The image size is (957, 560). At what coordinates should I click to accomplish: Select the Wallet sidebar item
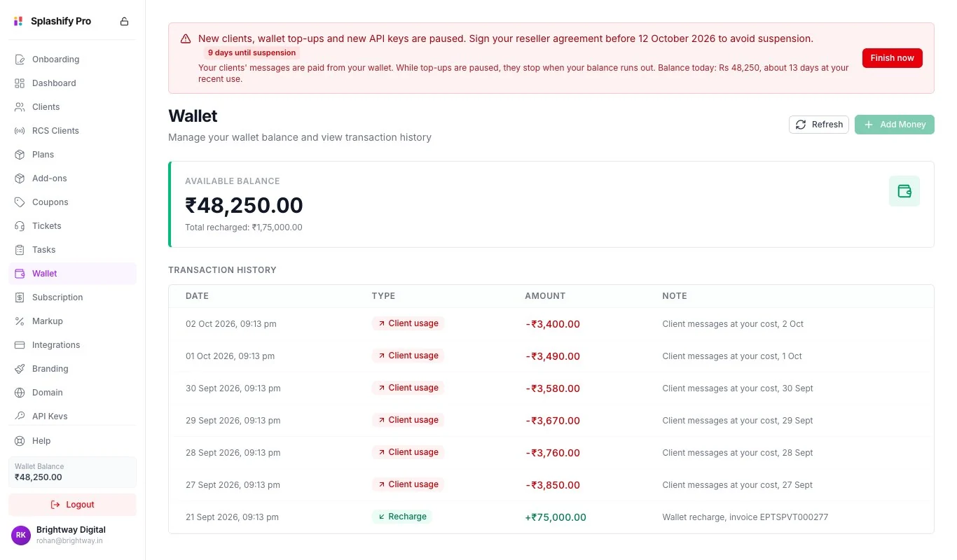click(x=72, y=274)
